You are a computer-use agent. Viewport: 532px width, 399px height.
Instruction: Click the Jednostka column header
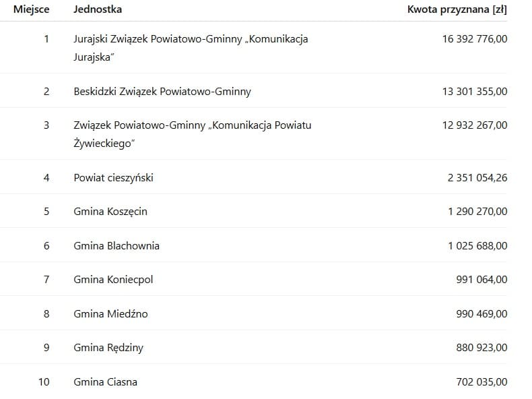coord(98,9)
